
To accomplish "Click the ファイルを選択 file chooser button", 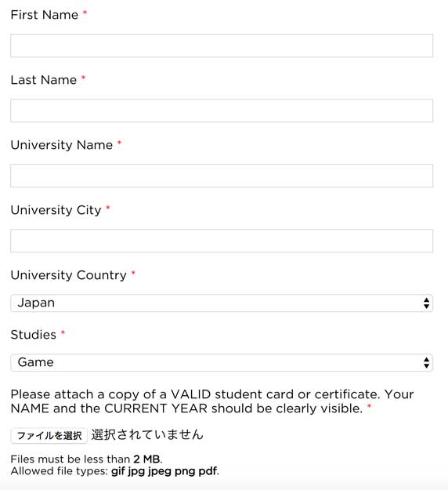I will (x=49, y=436).
